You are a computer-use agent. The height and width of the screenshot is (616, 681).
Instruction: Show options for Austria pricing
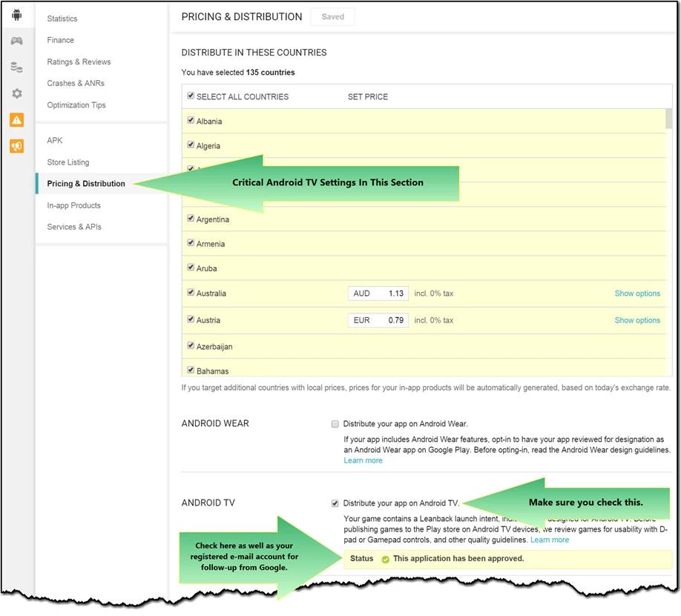point(637,320)
